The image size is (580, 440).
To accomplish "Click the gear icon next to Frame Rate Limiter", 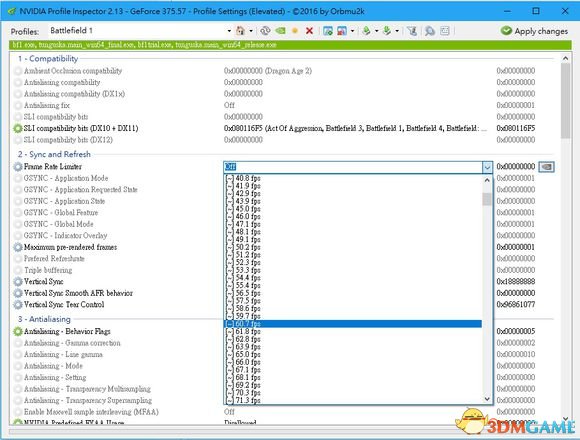I will pos(18,167).
